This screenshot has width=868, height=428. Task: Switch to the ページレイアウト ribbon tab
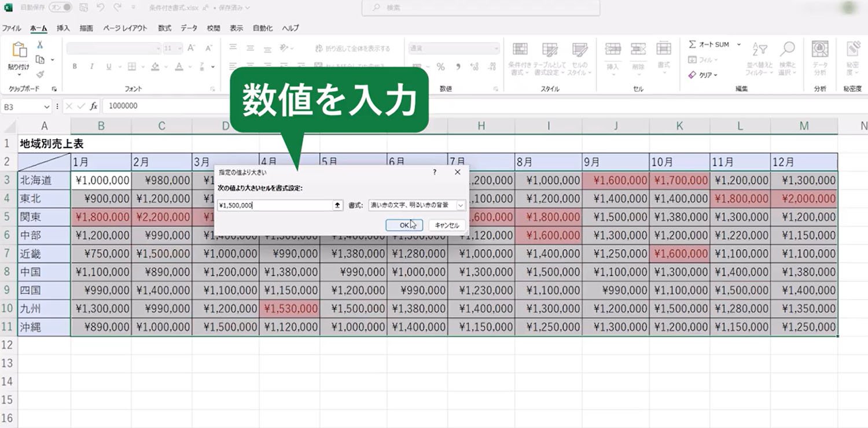125,28
